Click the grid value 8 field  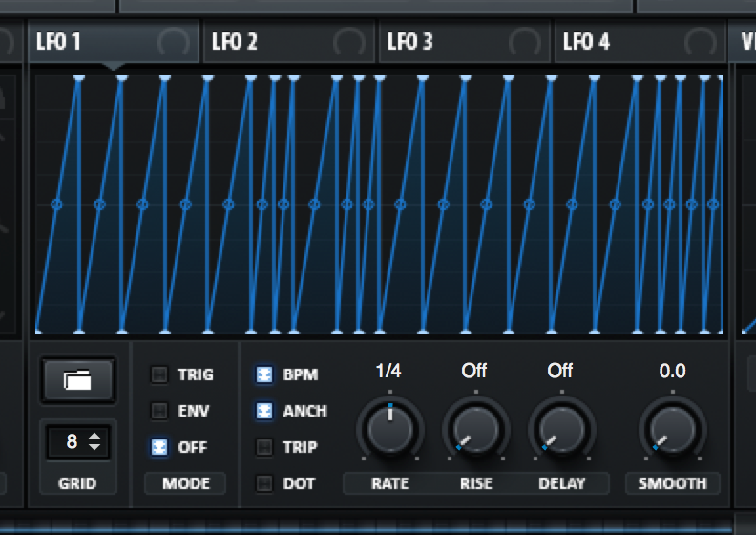(x=72, y=441)
